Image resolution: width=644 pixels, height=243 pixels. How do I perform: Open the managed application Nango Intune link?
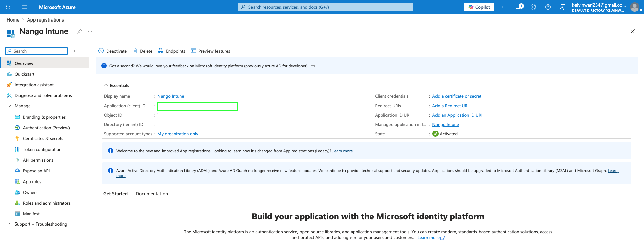446,125
